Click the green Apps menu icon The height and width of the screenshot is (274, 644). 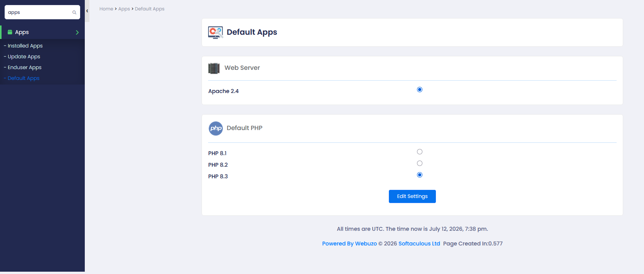click(x=10, y=32)
